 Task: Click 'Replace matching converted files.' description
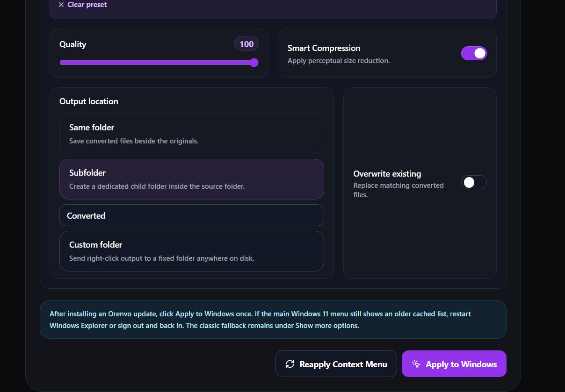coord(398,190)
